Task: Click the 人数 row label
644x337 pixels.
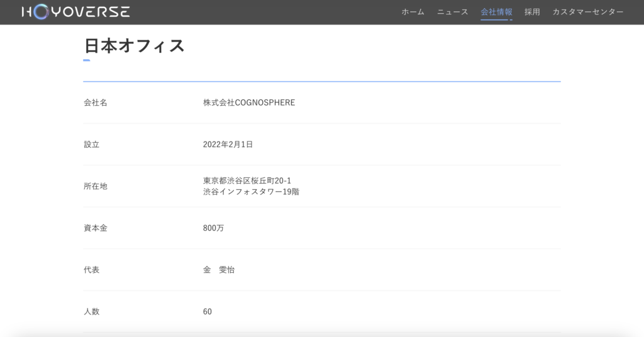Action: click(92, 312)
